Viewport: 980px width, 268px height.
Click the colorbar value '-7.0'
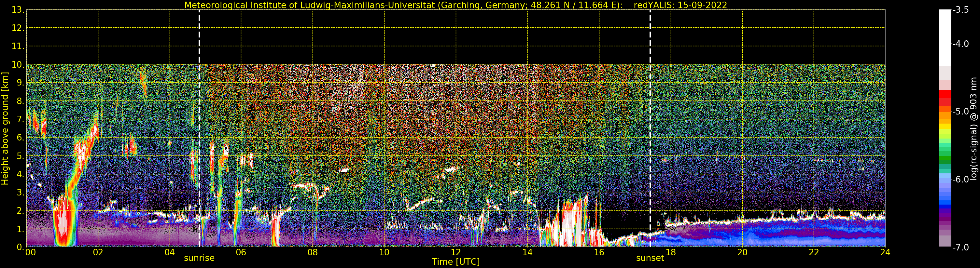point(960,248)
